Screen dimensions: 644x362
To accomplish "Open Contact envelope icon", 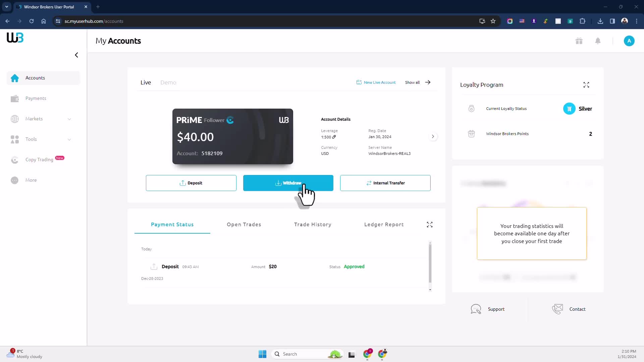I will [557, 309].
